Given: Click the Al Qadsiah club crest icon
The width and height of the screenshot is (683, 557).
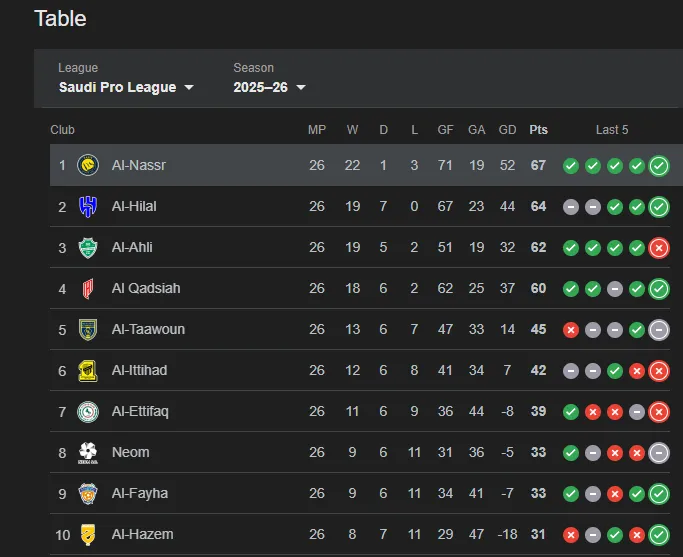Looking at the screenshot, I should (88, 288).
